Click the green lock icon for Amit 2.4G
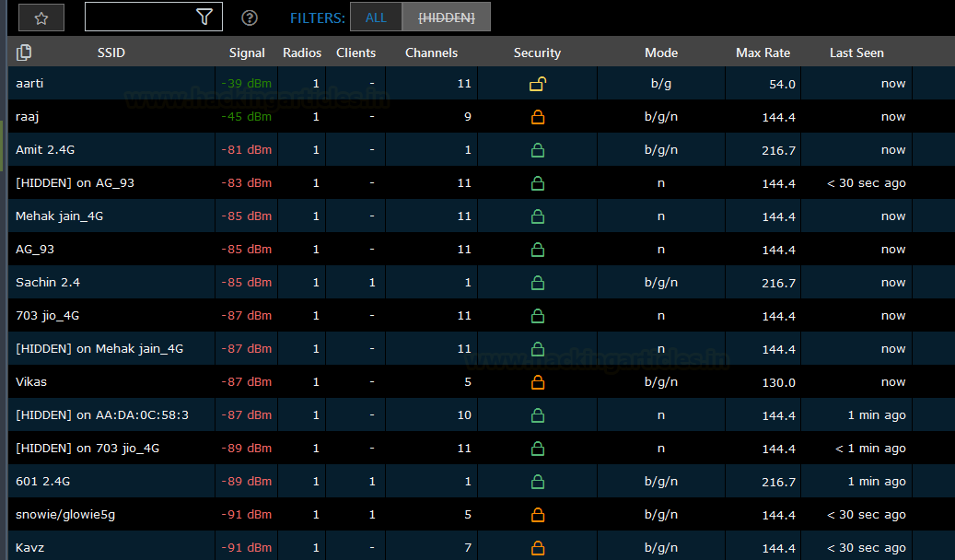The width and height of the screenshot is (955, 560). pyautogui.click(x=538, y=150)
